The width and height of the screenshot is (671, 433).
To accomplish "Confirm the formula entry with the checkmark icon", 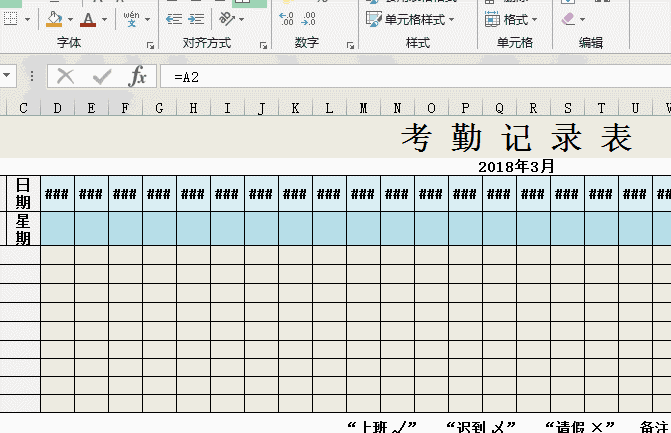I will tap(102, 77).
